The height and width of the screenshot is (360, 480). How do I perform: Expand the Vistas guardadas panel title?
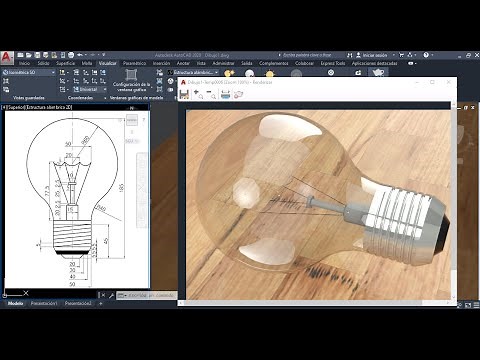coord(28,98)
